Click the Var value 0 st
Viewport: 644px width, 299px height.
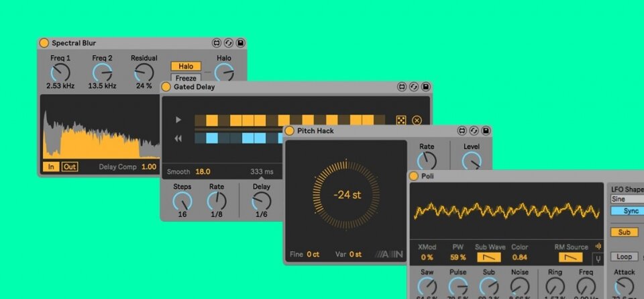click(356, 254)
